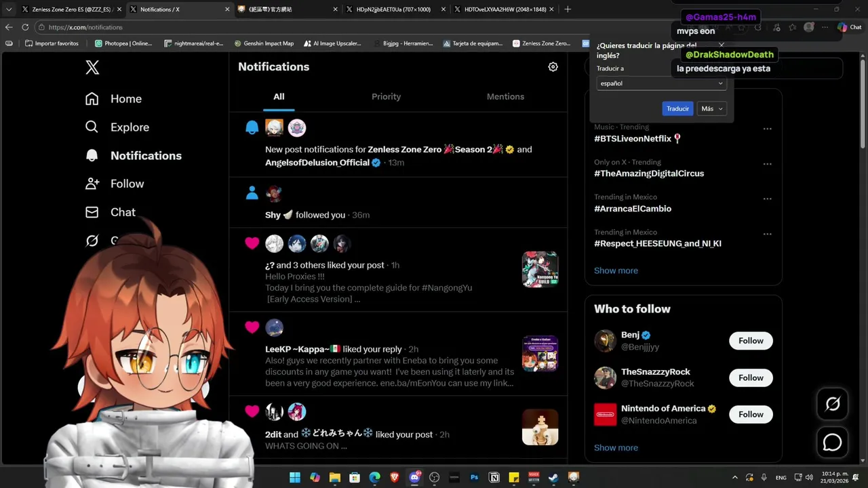The width and height of the screenshot is (868, 488).
Task: Switch to the All notifications tab
Action: [x=279, y=97]
